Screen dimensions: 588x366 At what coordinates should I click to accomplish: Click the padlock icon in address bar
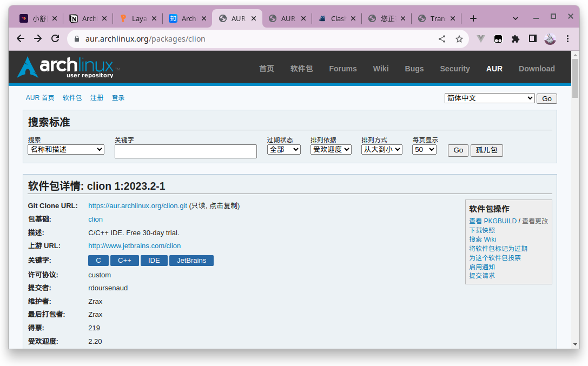(x=77, y=38)
